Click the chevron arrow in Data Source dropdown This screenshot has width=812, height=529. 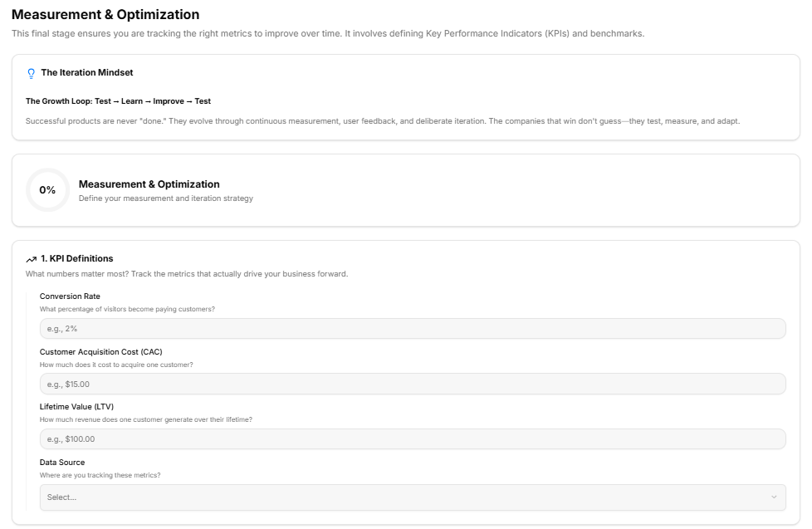coord(774,497)
